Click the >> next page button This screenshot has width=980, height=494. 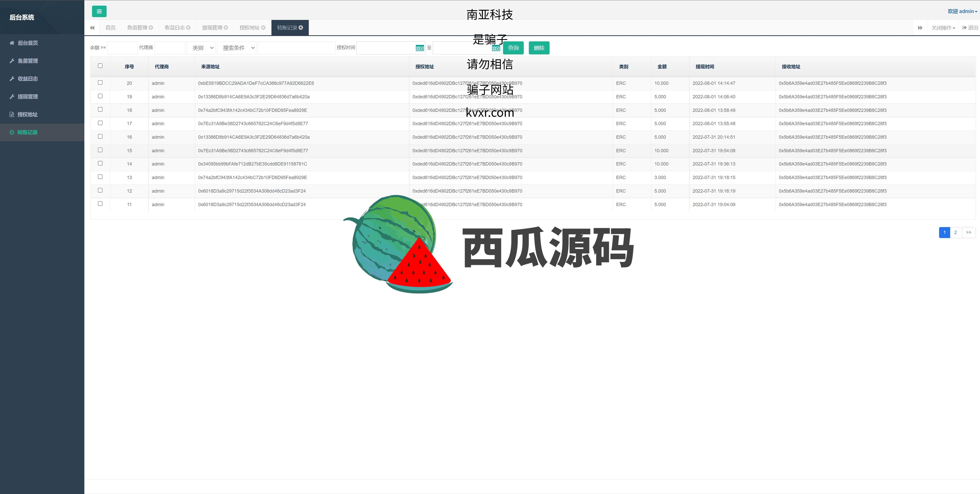pos(968,232)
